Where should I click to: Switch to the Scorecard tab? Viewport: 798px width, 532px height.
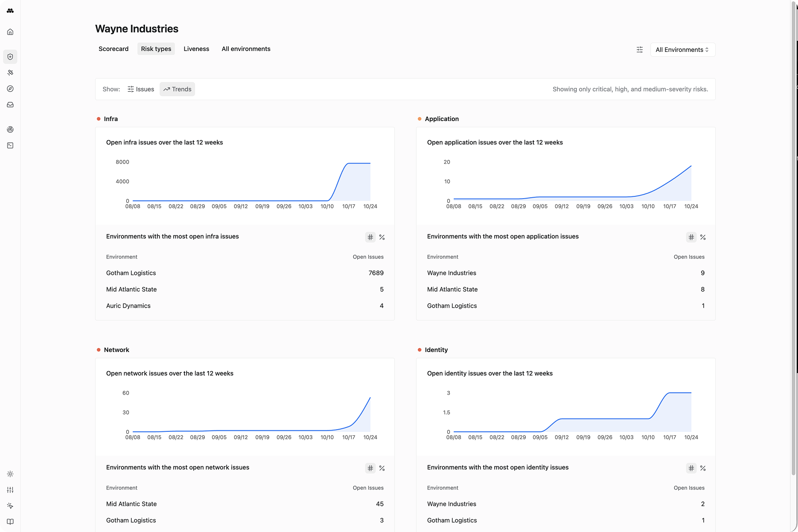pos(113,49)
